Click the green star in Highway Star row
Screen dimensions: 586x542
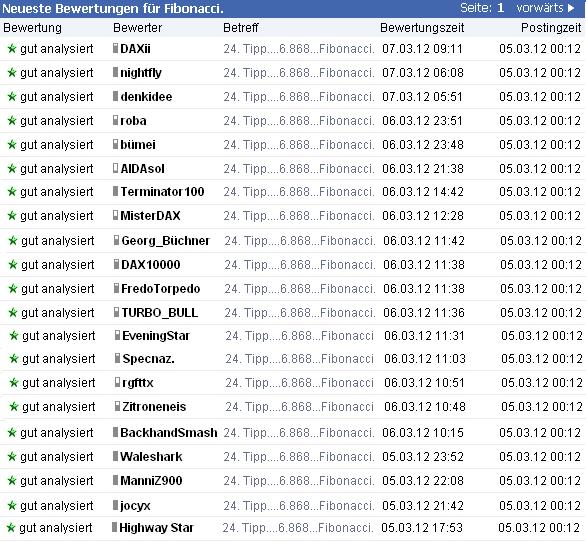[x=11, y=527]
